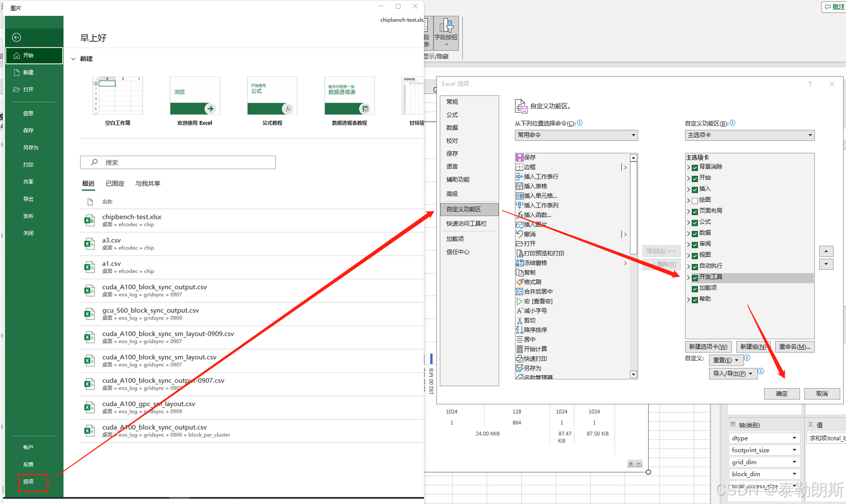Toggle the 加载项 checkbox

click(x=695, y=289)
